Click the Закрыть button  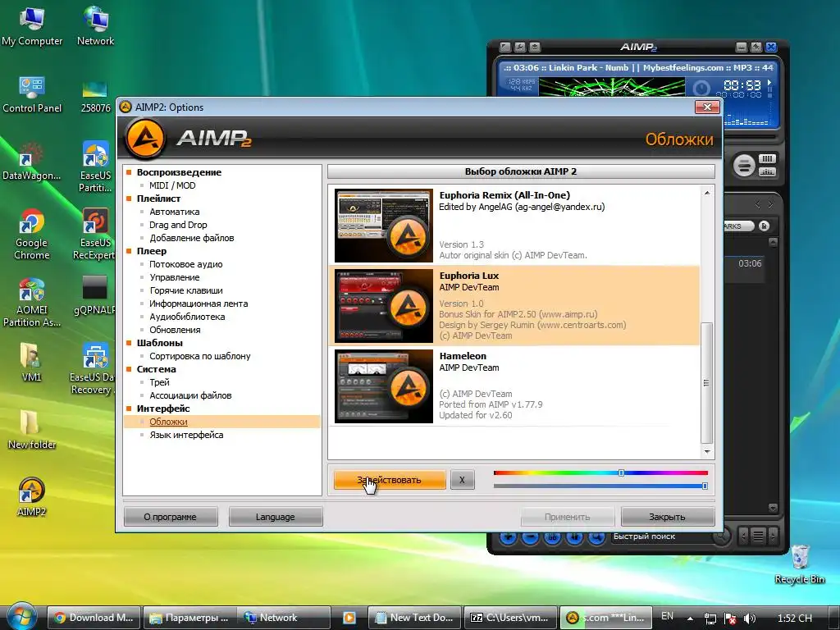point(667,517)
